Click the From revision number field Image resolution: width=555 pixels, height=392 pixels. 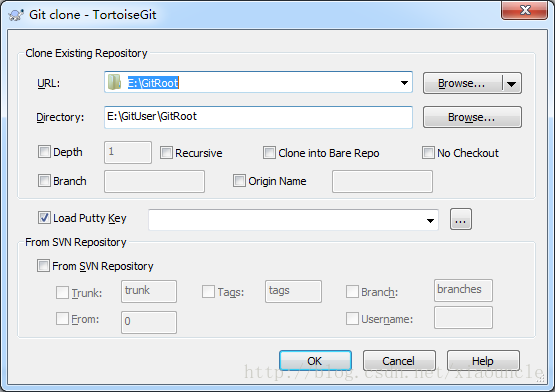pyautogui.click(x=149, y=322)
